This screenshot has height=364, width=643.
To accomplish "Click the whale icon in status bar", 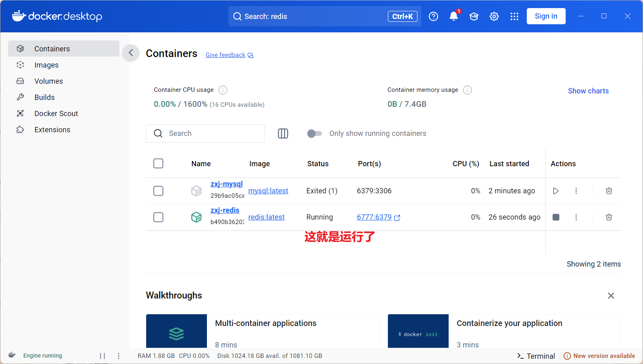I will 12,355.
